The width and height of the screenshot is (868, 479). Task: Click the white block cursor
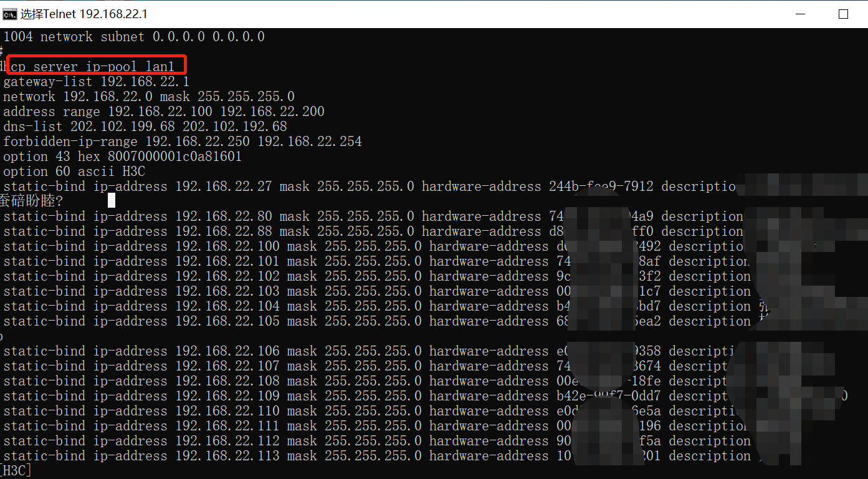(x=112, y=200)
